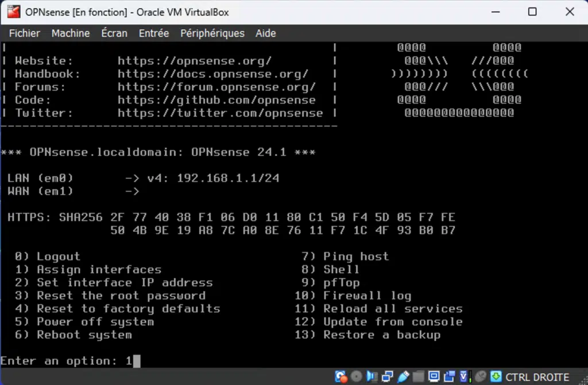Image resolution: width=588 pixels, height=385 pixels.
Task: Close the OPNsense VirtualBox window
Action: [570, 12]
